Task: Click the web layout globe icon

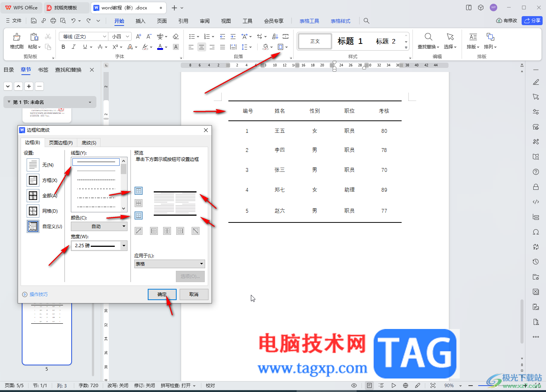Action: tap(405, 386)
